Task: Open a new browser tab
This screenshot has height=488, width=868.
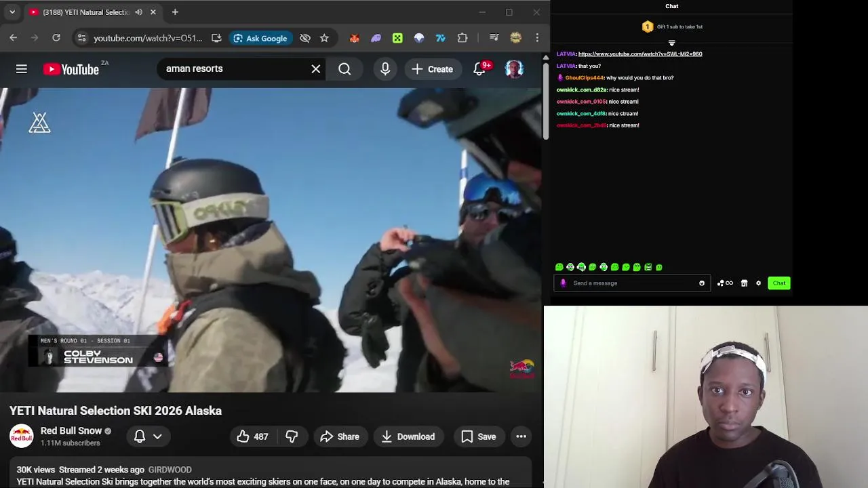Action: [175, 12]
